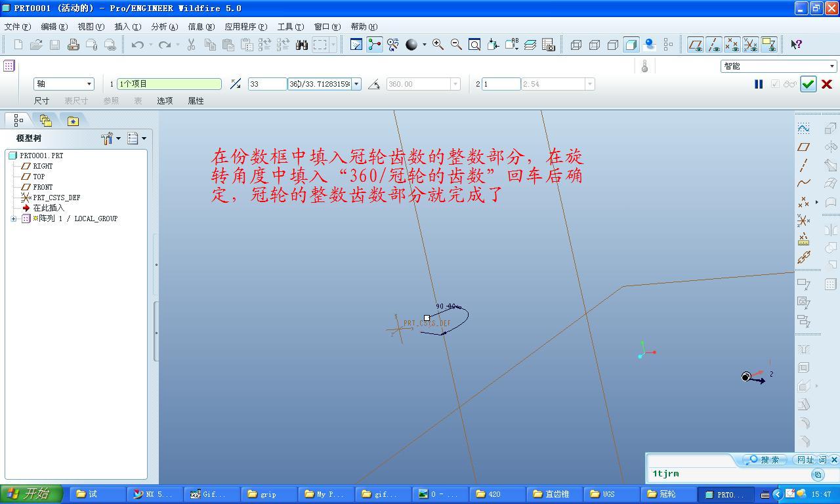Switch to Wireframe display icon

576,45
